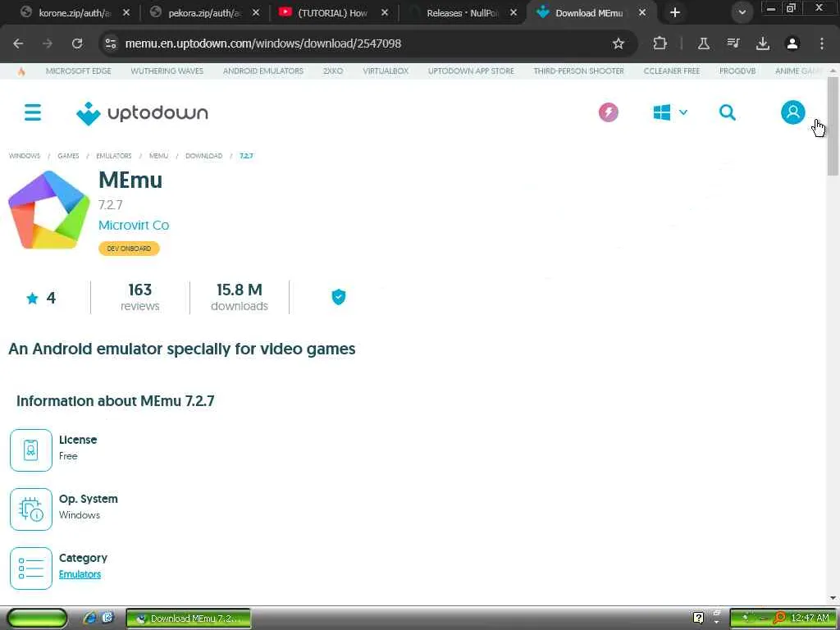Bookmark this page with star icon

[x=619, y=43]
